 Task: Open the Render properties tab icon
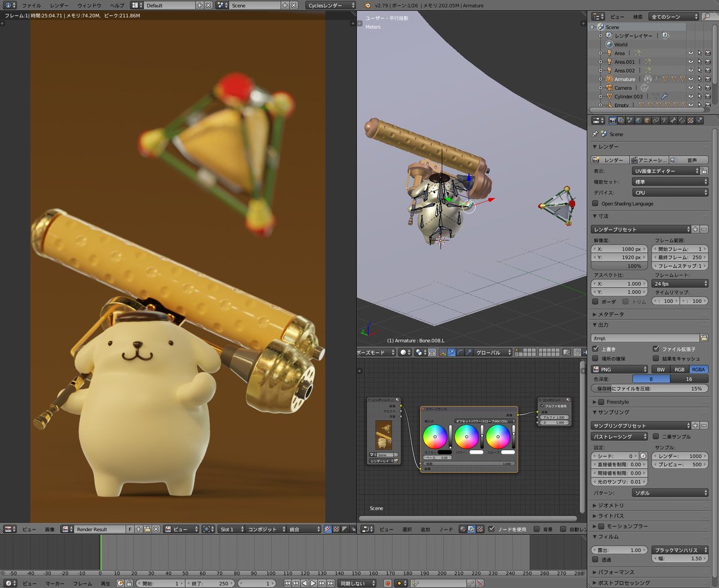coord(613,120)
